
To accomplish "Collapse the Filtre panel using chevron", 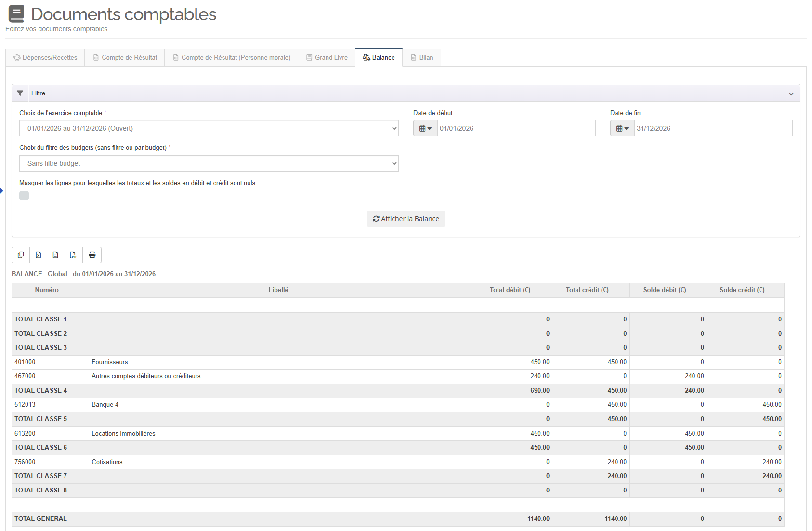I will pyautogui.click(x=791, y=93).
